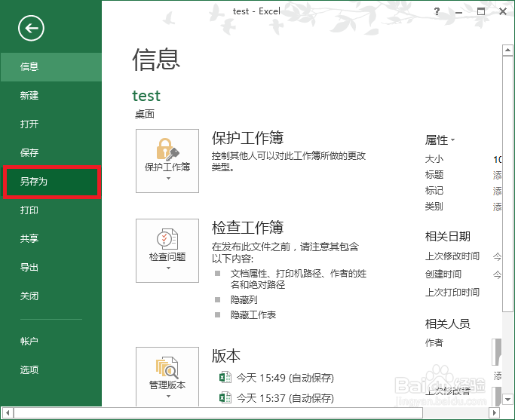
Task: Click the vertical scrollbar up arrow
Action: (507, 51)
